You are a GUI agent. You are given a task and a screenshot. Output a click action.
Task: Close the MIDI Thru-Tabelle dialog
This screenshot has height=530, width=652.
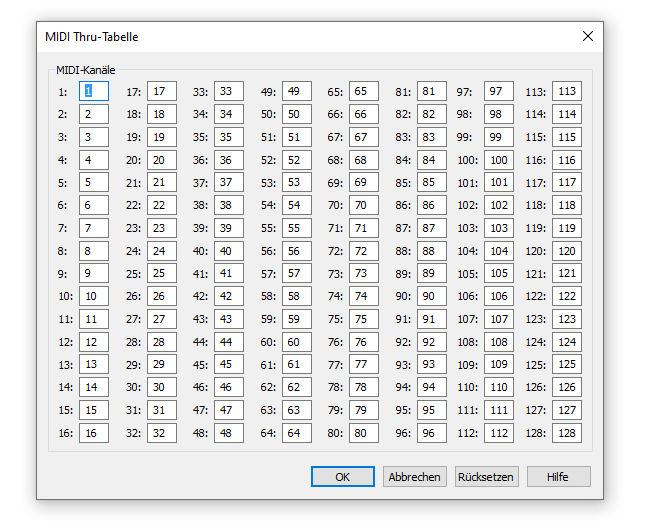pyautogui.click(x=588, y=36)
